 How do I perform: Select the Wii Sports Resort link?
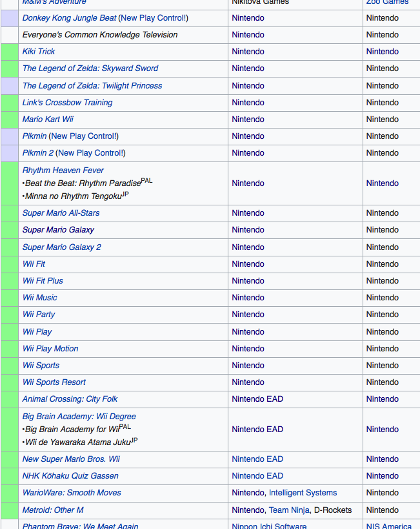point(54,382)
